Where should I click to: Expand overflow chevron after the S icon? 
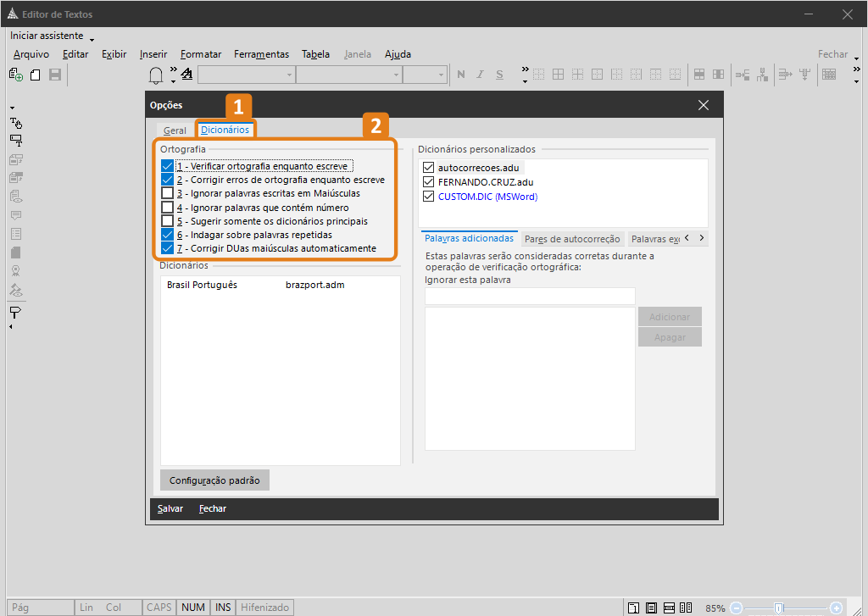[526, 69]
